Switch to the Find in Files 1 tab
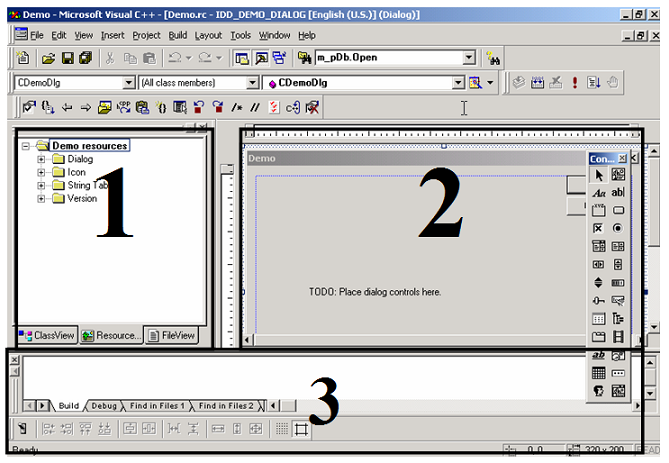 pos(154,406)
